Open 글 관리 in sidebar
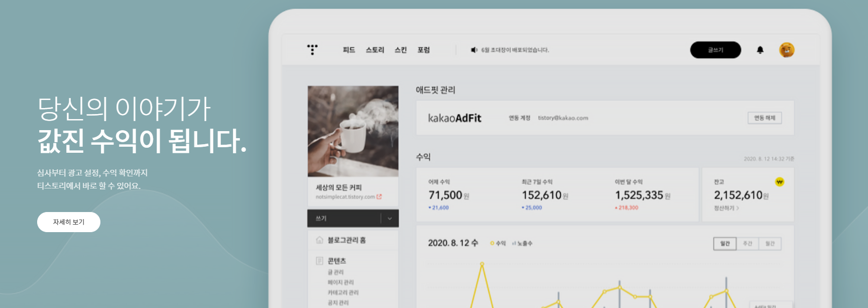The image size is (868, 308). point(336,272)
